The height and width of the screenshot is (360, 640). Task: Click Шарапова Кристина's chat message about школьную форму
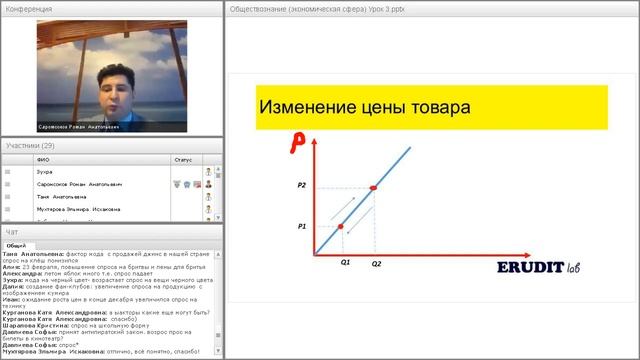coord(76,326)
